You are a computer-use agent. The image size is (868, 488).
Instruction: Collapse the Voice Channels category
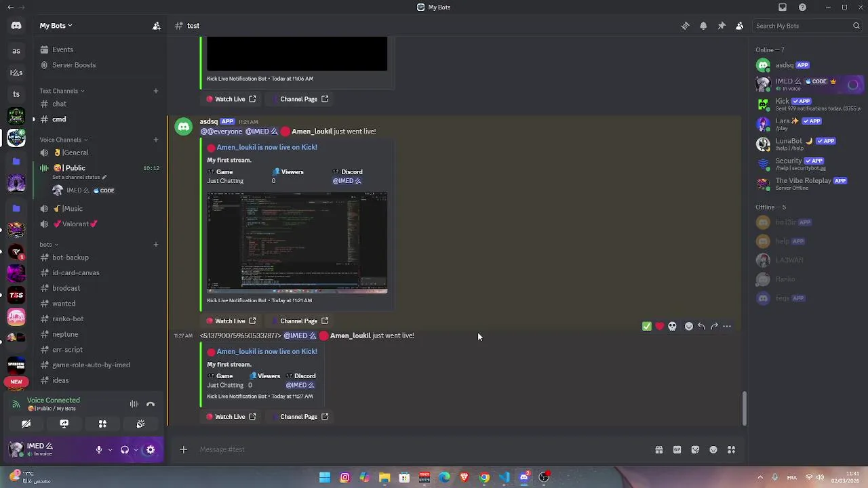click(64, 140)
